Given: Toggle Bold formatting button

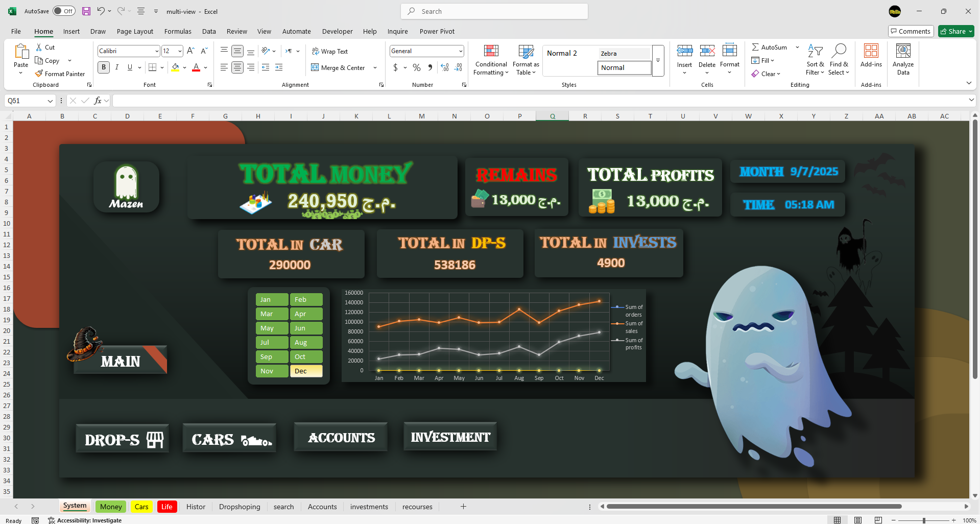Looking at the screenshot, I should 104,67.
